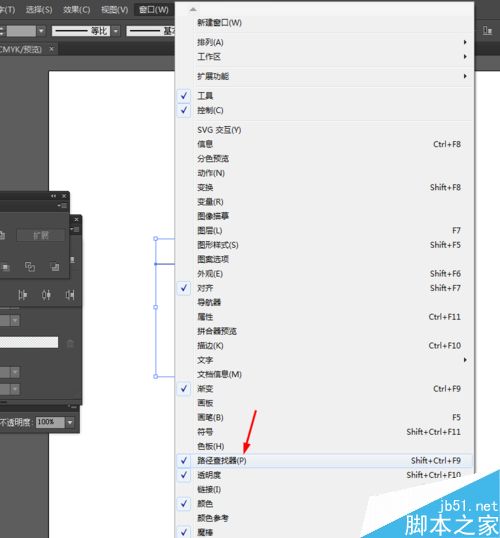This screenshot has height=538, width=500.
Task: Open the 动作(N) panel
Action: pos(324,173)
